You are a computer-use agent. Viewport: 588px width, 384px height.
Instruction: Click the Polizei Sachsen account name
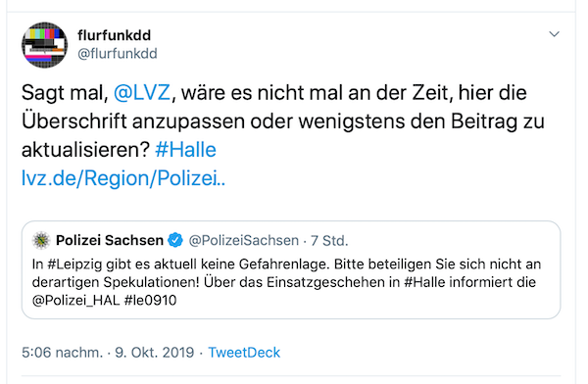pos(110,240)
